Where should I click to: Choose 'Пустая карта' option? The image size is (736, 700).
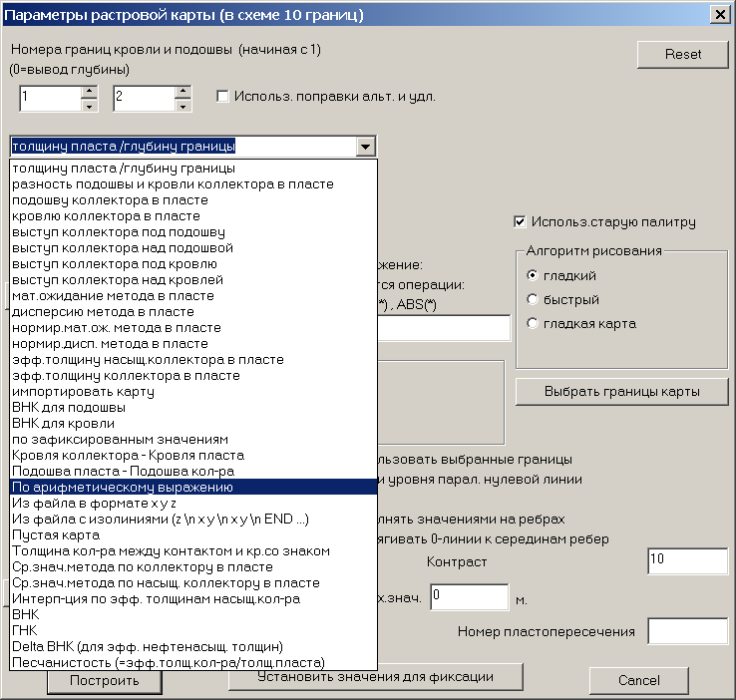click(193, 534)
